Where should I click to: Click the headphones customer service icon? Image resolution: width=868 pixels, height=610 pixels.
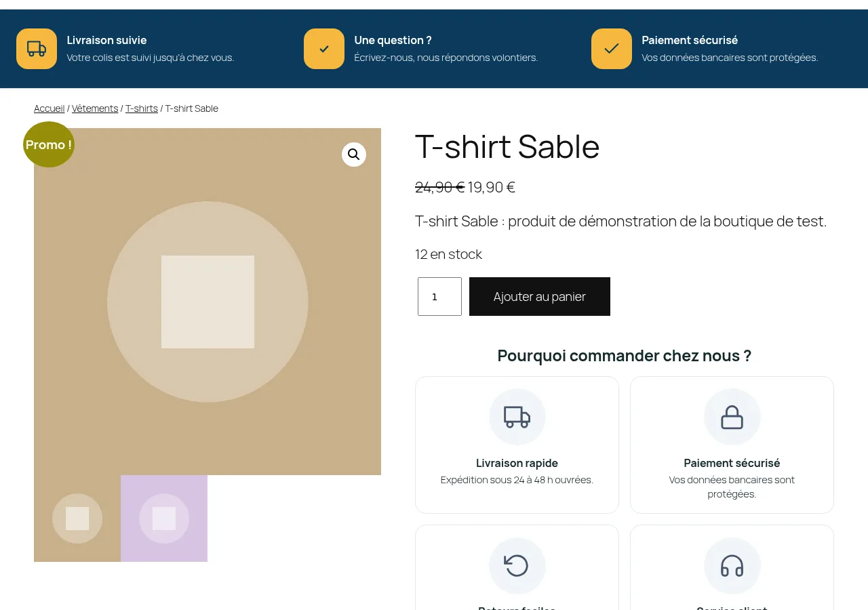732,566
